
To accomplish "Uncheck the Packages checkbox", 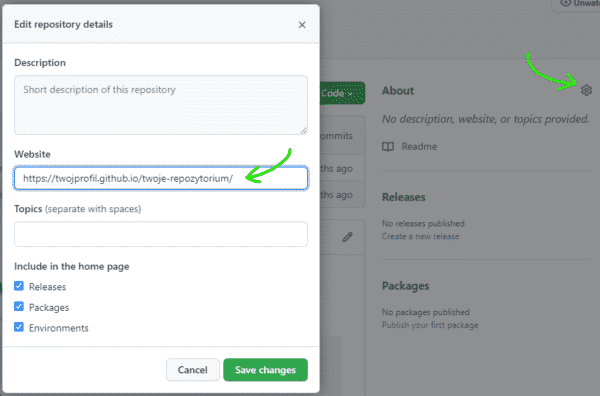I will (19, 306).
